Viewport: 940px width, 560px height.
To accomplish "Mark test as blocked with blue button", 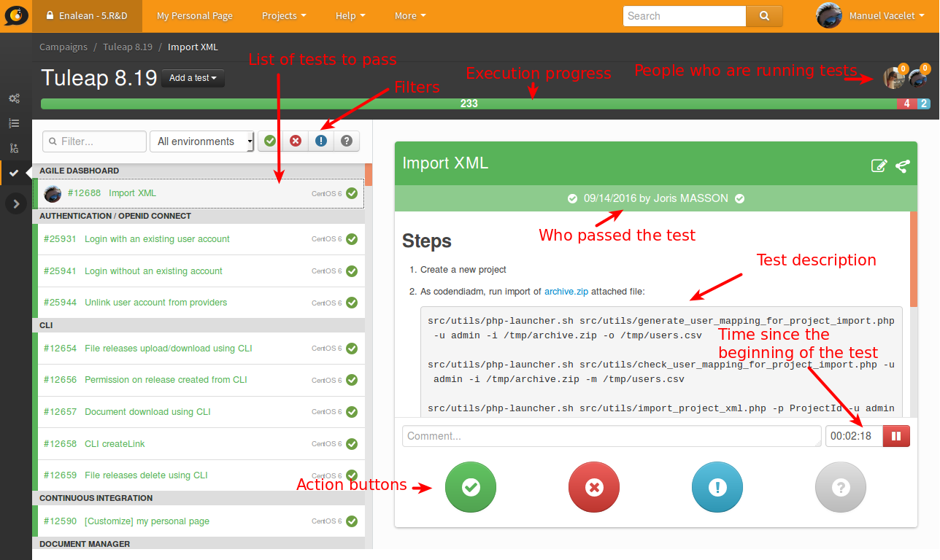I will tap(717, 487).
